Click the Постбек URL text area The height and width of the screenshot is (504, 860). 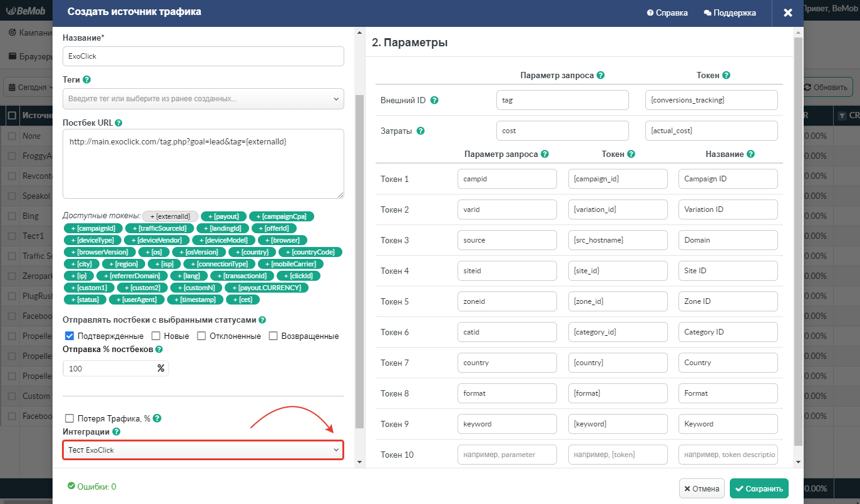[203, 164]
